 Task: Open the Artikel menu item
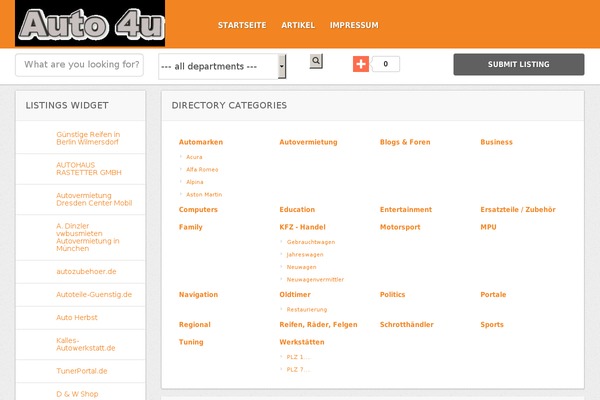tap(298, 25)
